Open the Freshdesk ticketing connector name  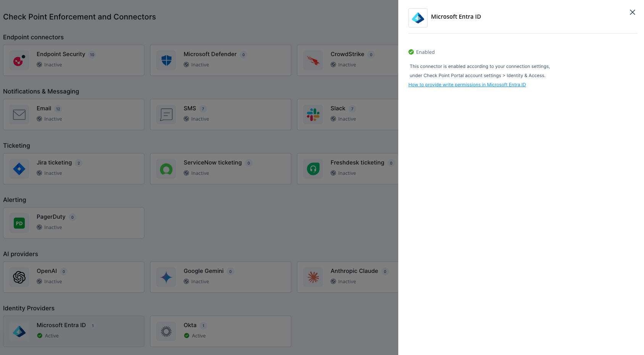(357, 163)
